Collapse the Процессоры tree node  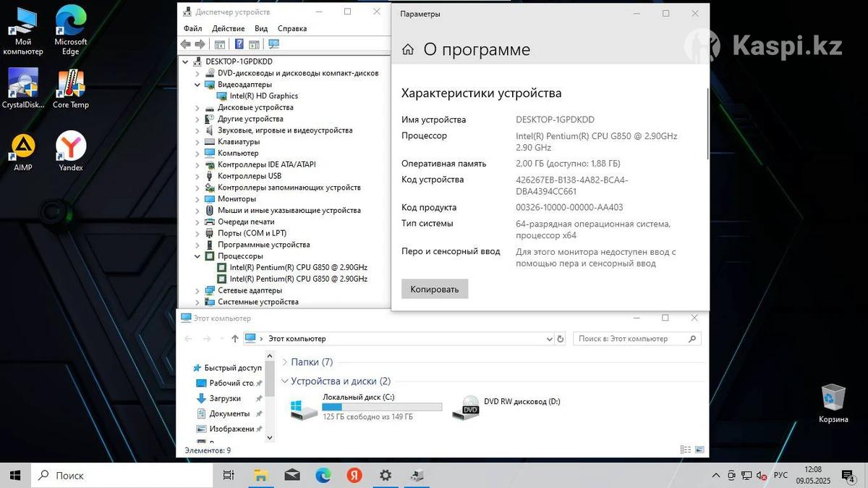[x=197, y=256]
